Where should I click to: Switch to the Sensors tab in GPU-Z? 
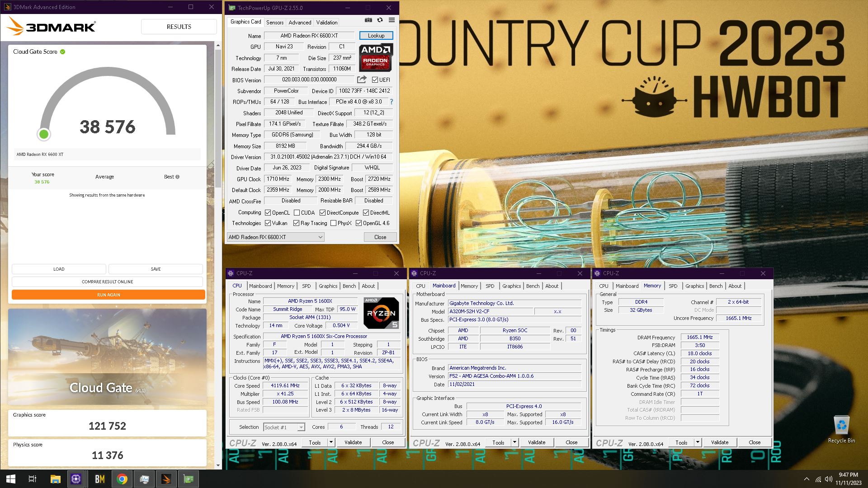pyautogui.click(x=275, y=23)
